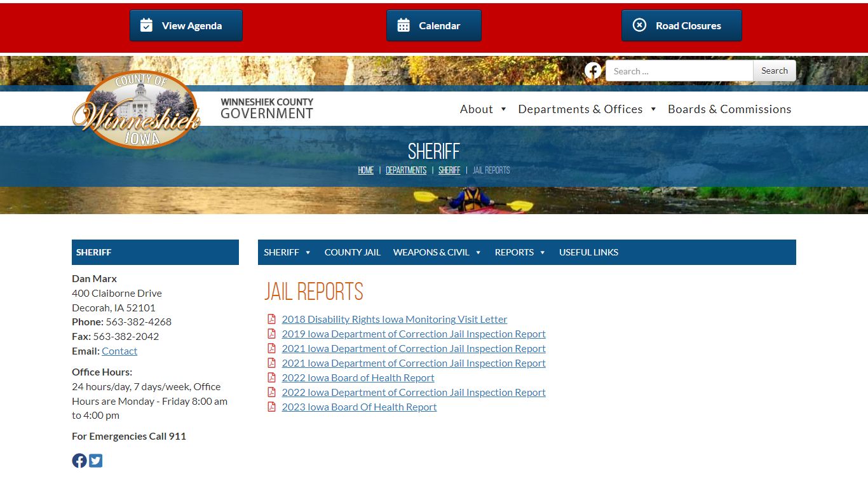Click the Winneshiek County Iowa logo
Viewport: 868px width, 488px height.
pyautogui.click(x=137, y=109)
